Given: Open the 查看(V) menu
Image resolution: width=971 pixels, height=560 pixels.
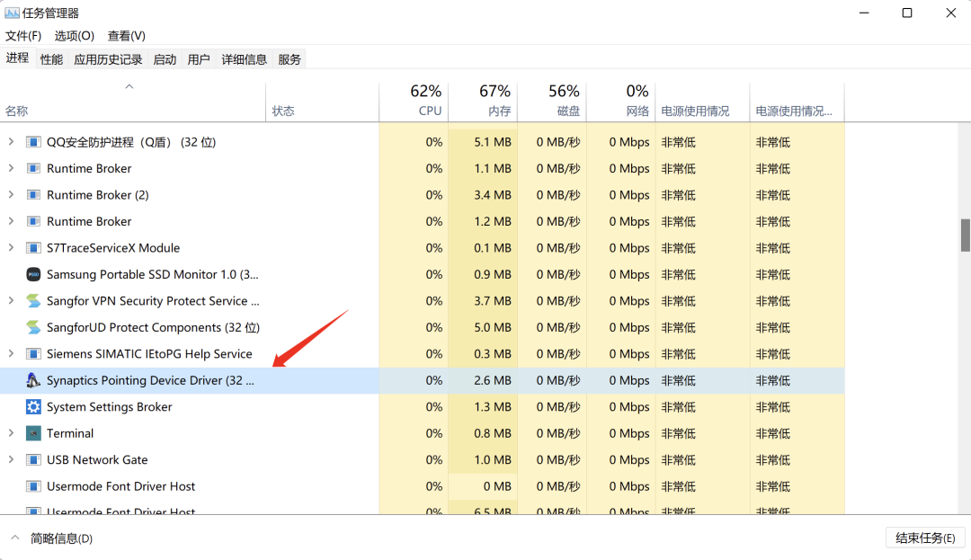Looking at the screenshot, I should point(127,36).
